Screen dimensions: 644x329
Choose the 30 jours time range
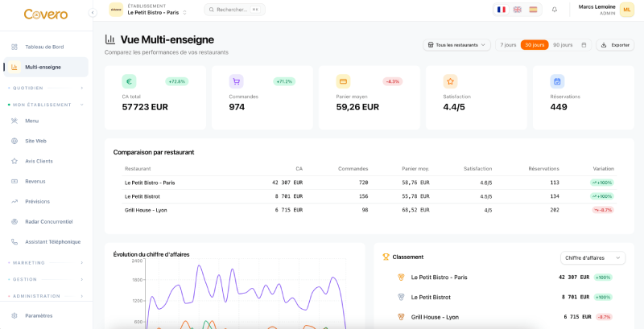pos(535,45)
